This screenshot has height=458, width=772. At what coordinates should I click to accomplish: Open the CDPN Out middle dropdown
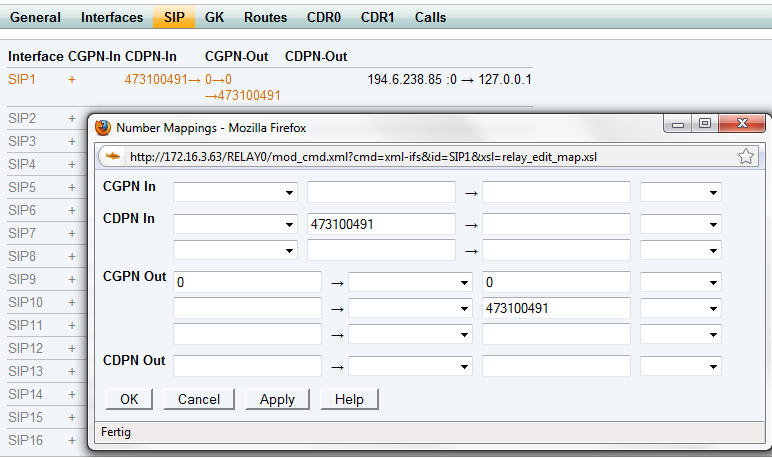pyautogui.click(x=410, y=366)
